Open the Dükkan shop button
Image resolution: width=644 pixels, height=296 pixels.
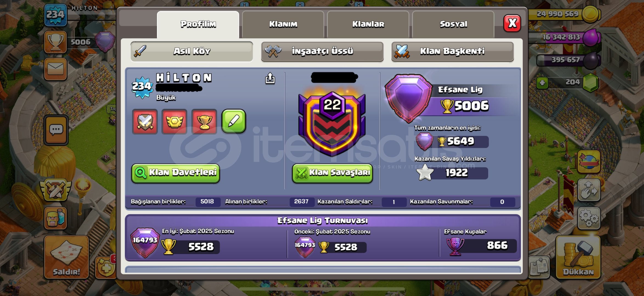[x=578, y=257]
